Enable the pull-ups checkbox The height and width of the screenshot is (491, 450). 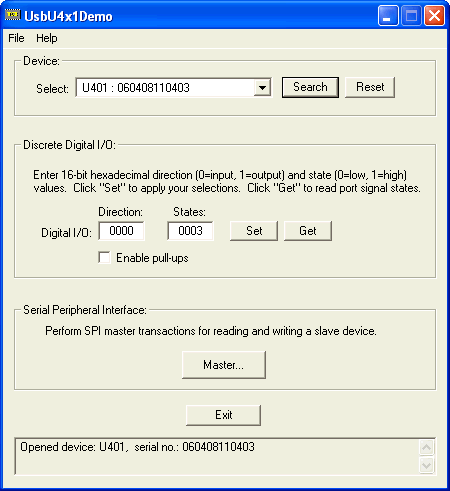pyautogui.click(x=104, y=258)
